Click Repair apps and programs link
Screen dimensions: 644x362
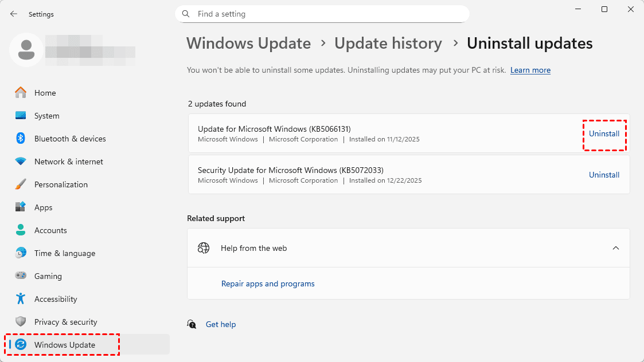pos(268,284)
